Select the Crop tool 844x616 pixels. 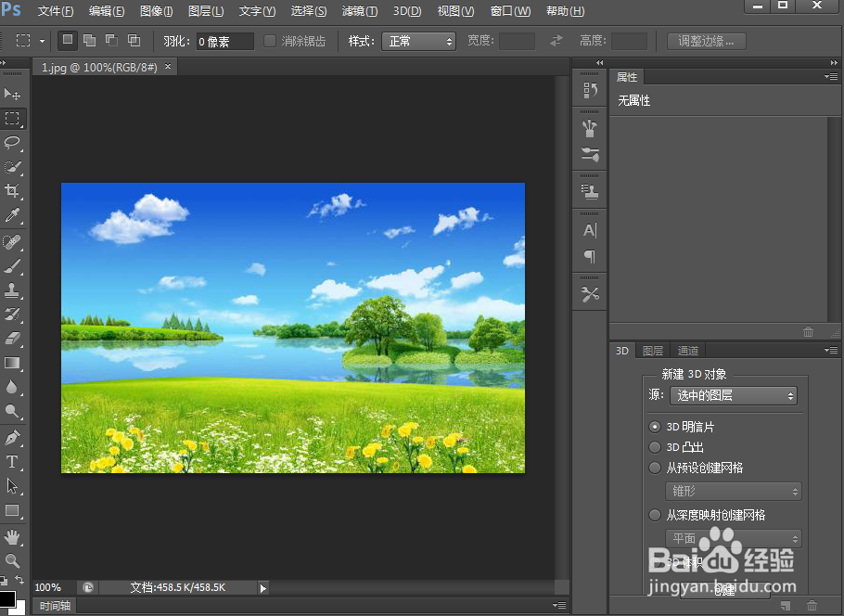click(12, 190)
